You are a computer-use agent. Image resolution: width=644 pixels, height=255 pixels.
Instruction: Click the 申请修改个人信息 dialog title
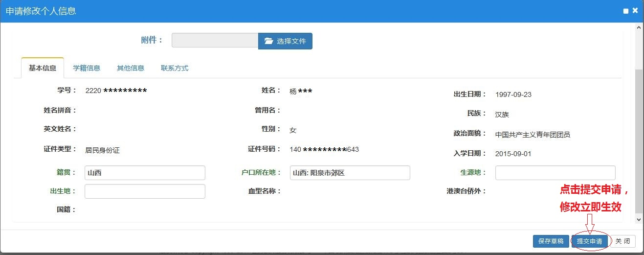click(x=41, y=11)
